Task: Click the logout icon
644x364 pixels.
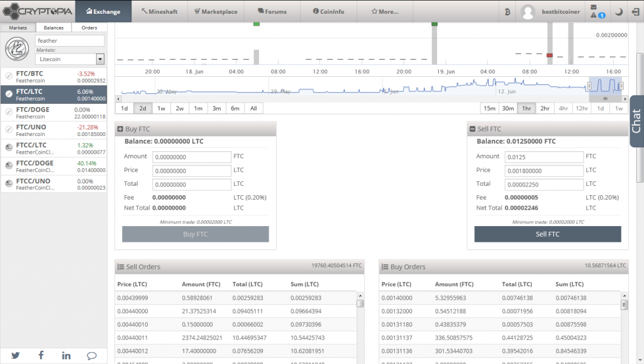Action: click(635, 11)
